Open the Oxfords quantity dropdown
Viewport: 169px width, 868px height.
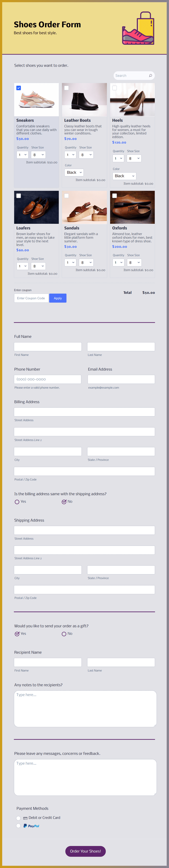point(118,263)
